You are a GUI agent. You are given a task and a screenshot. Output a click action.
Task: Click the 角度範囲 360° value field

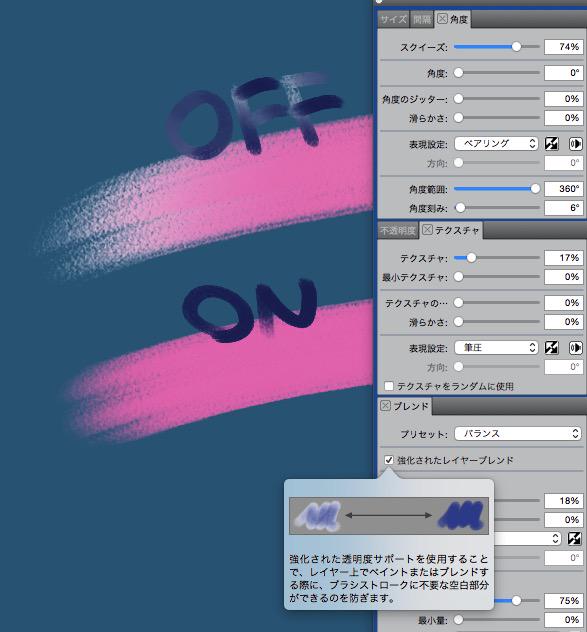[x=563, y=189]
